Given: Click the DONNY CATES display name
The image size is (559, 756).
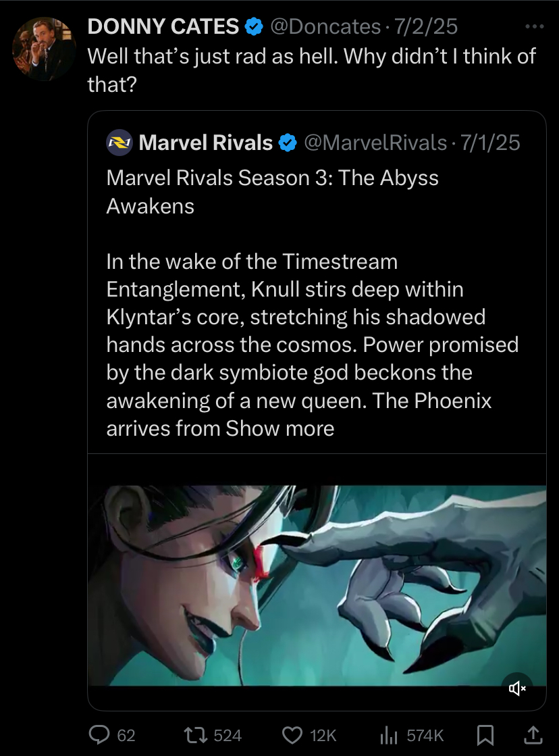Looking at the screenshot, I should point(163,27).
